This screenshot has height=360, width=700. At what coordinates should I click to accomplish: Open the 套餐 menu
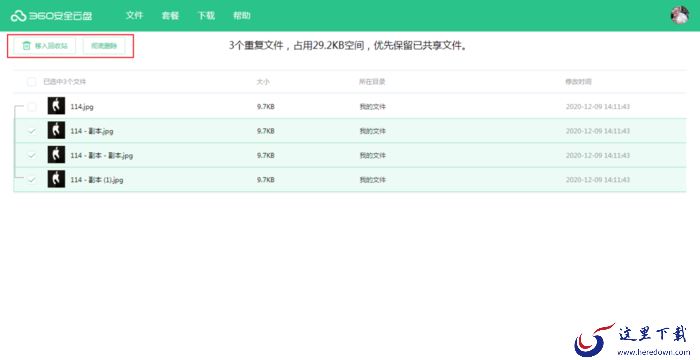(x=170, y=15)
